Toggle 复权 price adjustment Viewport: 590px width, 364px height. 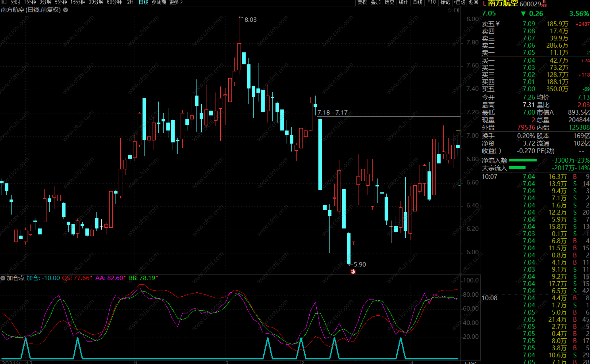point(362,2)
